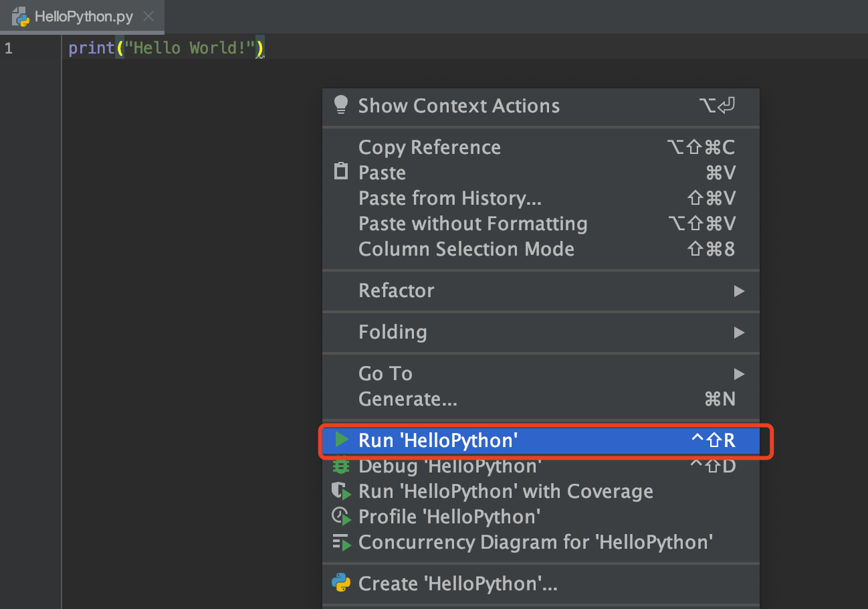Click the Python logo icon beside Create

point(341,583)
